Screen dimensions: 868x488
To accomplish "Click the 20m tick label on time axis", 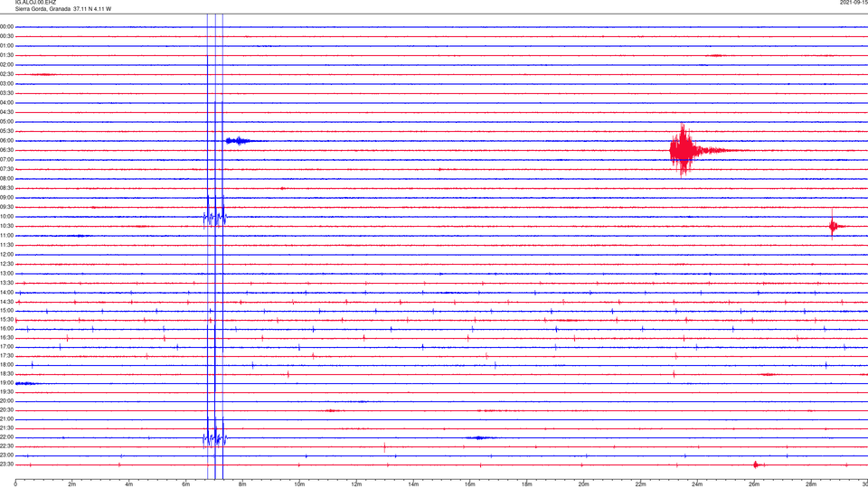I will pyautogui.click(x=584, y=484).
